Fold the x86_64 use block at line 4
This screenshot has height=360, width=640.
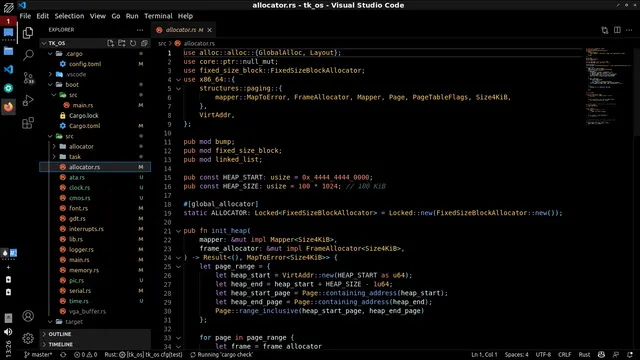[178, 80]
